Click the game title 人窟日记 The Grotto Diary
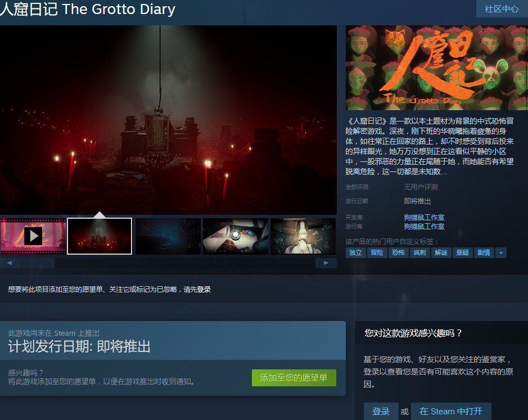 click(88, 9)
